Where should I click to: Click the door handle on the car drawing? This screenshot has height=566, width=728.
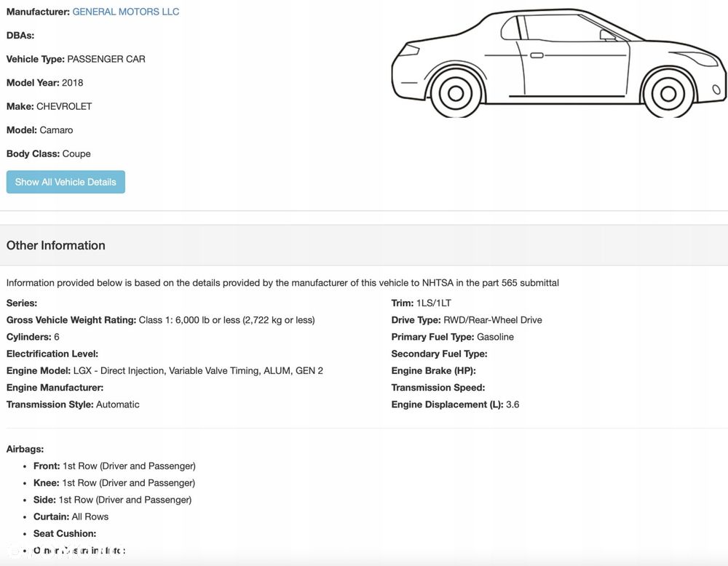[537, 55]
